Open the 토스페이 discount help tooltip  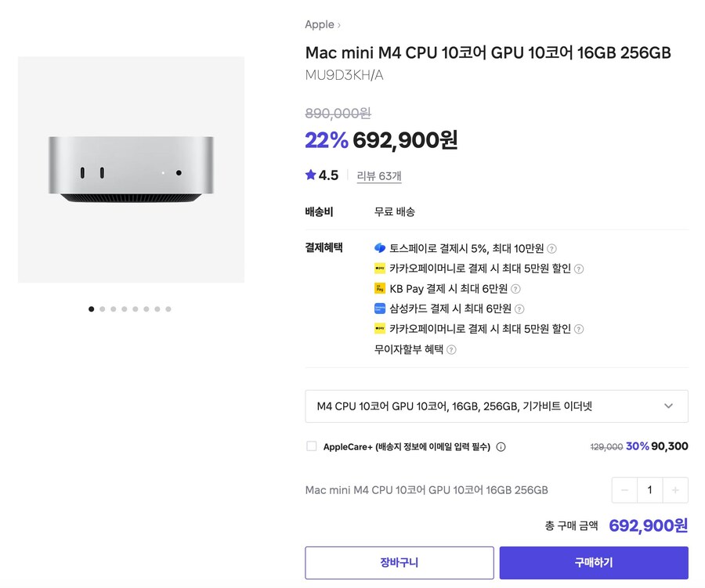click(551, 248)
